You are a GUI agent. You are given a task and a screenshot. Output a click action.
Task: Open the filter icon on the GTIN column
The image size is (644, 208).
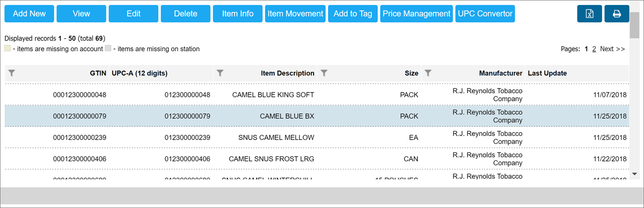click(12, 73)
